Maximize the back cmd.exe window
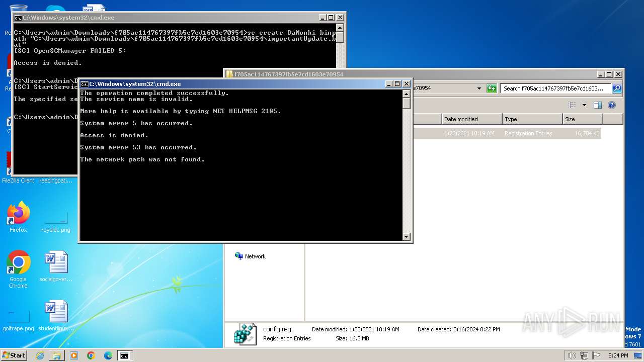 331,18
